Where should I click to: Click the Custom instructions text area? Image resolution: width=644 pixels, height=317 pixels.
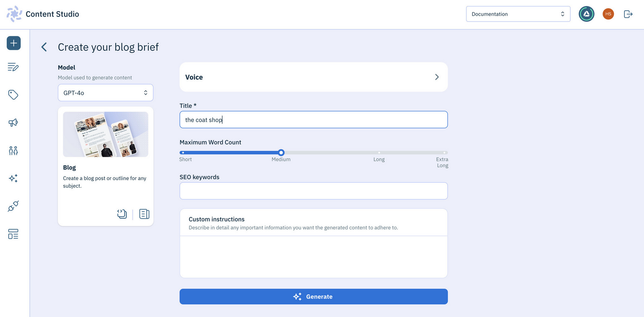(x=313, y=257)
